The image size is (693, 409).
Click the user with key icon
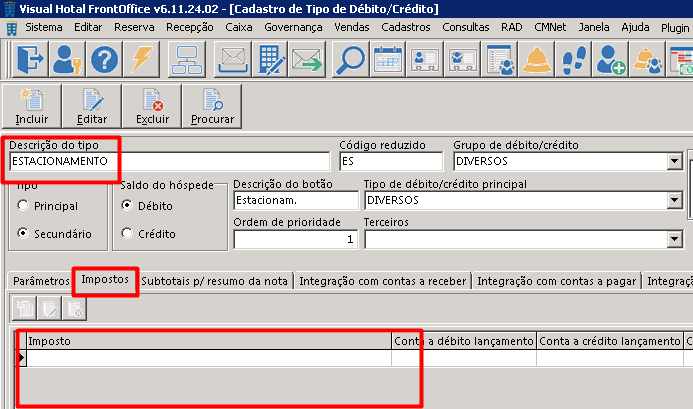click(x=67, y=59)
